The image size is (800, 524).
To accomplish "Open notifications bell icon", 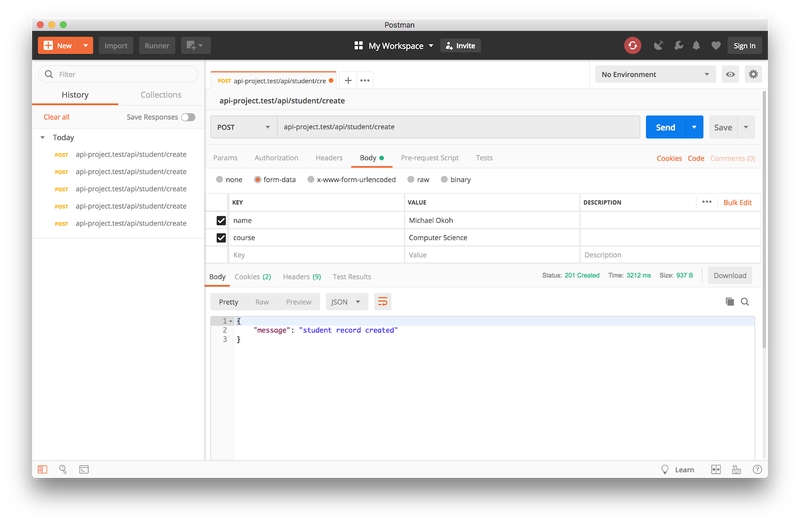I will pyautogui.click(x=696, y=45).
